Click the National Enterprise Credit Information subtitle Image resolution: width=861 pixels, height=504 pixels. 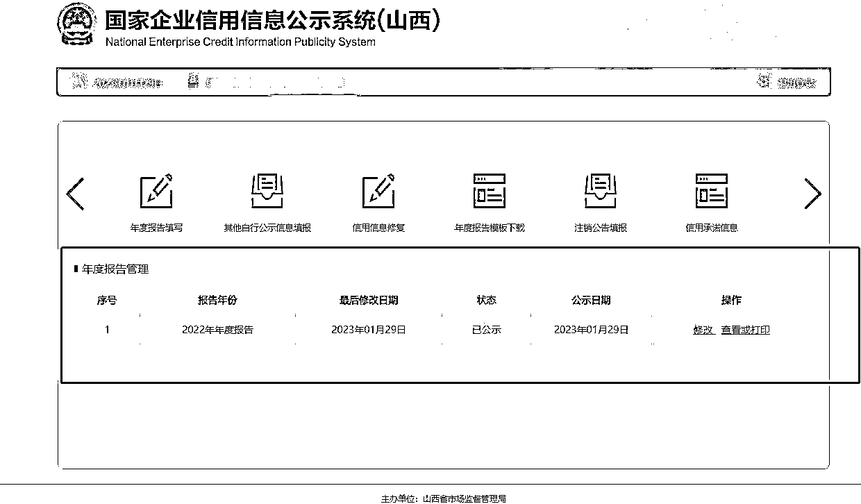coord(240,42)
